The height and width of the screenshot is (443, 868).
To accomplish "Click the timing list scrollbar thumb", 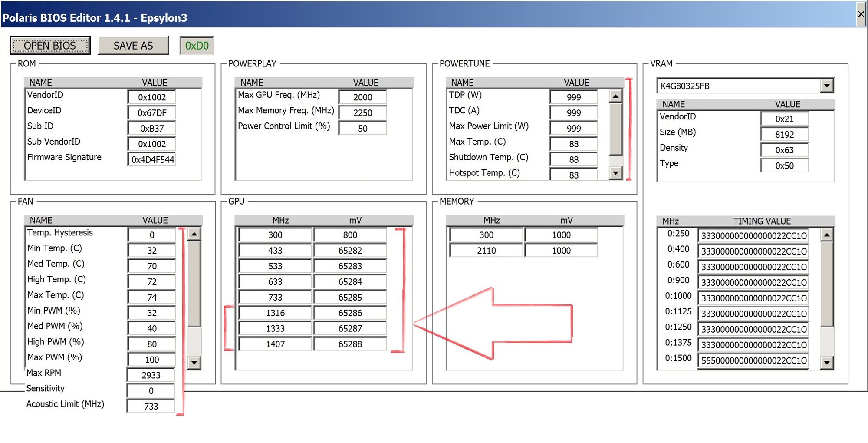I will pos(827,284).
